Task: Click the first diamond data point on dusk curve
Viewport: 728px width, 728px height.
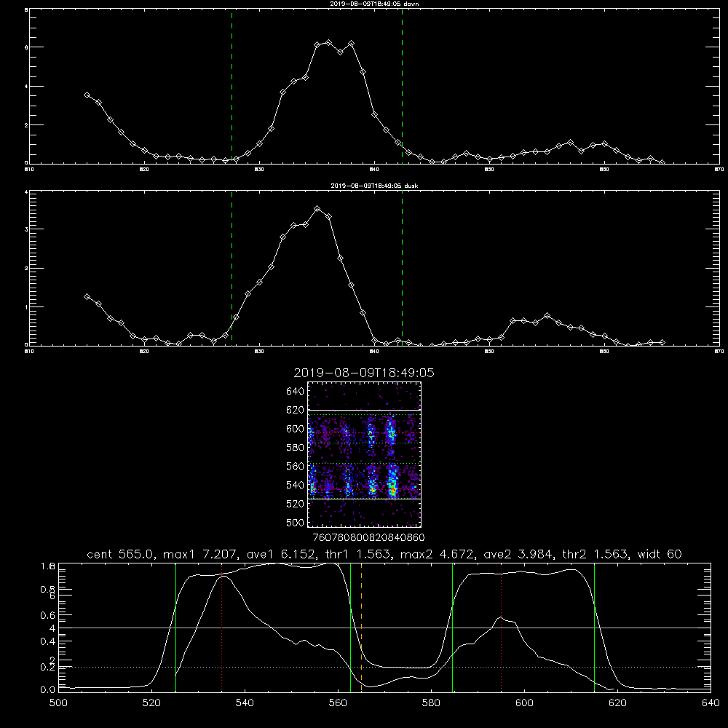Action: [x=87, y=296]
